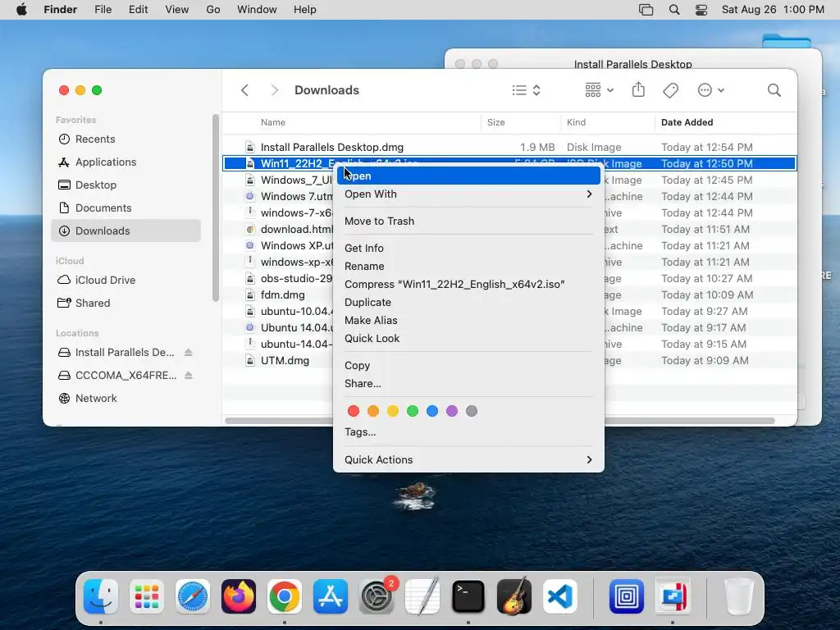Select Move to Trash in context menu
The image size is (840, 630).
[468, 221]
